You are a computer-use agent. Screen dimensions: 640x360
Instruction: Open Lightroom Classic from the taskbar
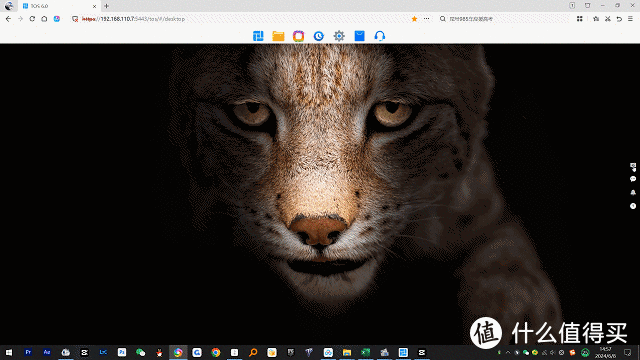103,352
